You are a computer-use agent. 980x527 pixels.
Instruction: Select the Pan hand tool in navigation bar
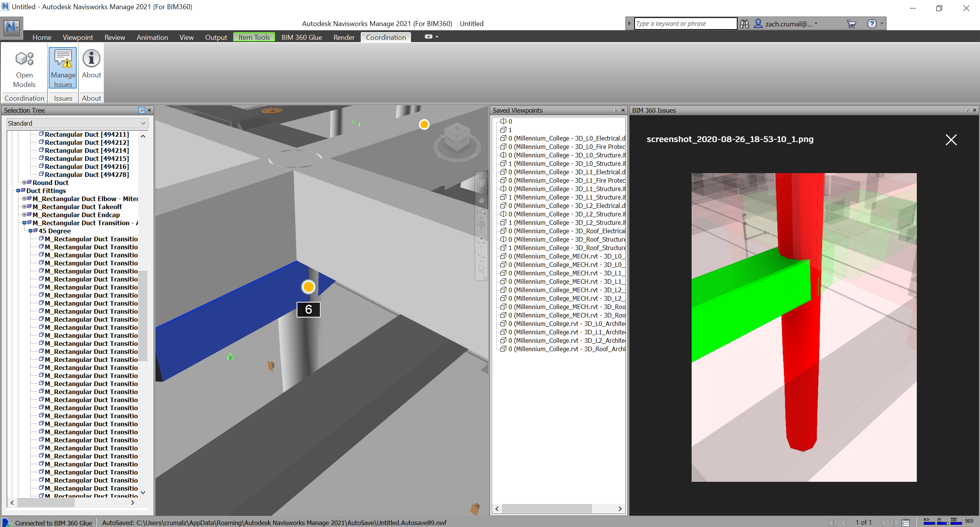(x=481, y=199)
